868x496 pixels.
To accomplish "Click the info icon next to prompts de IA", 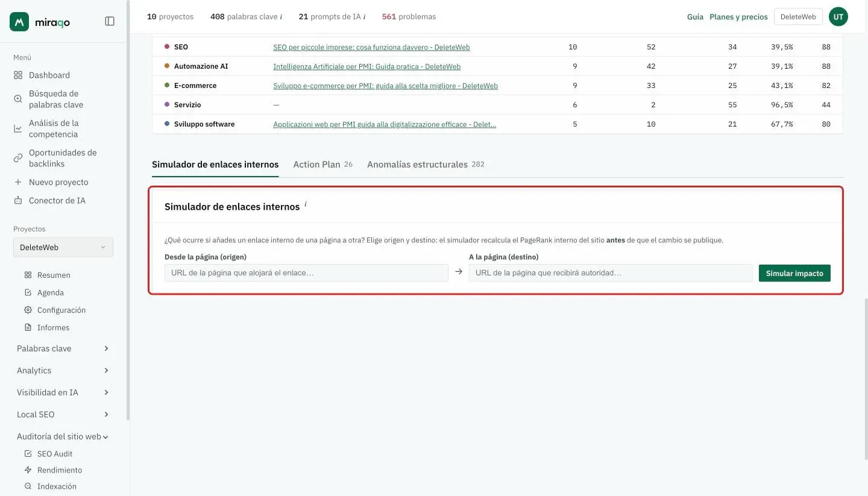I will (x=365, y=17).
